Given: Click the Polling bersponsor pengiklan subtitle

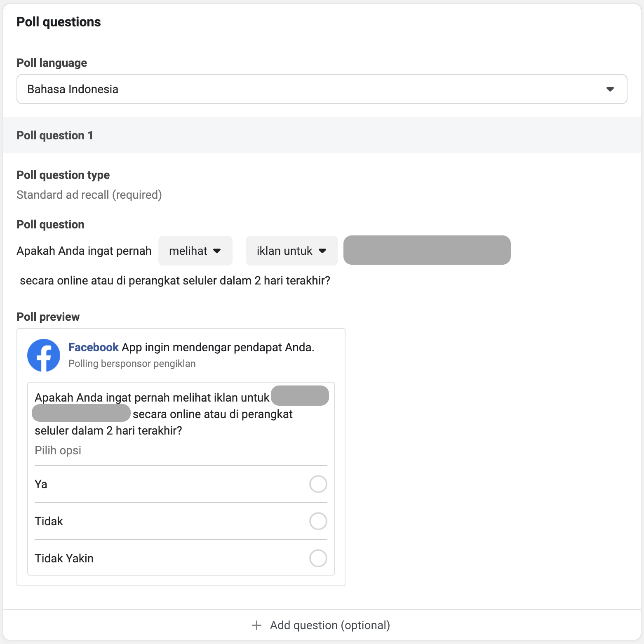Looking at the screenshot, I should (x=132, y=364).
